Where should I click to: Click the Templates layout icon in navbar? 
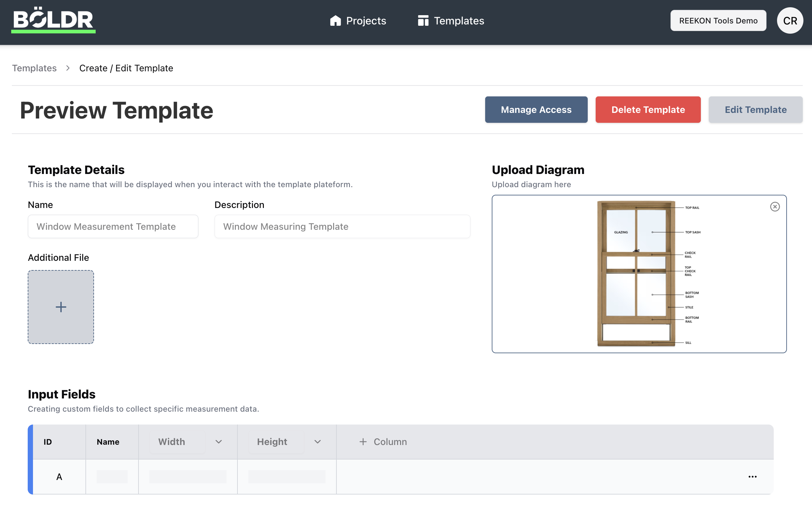pos(423,20)
